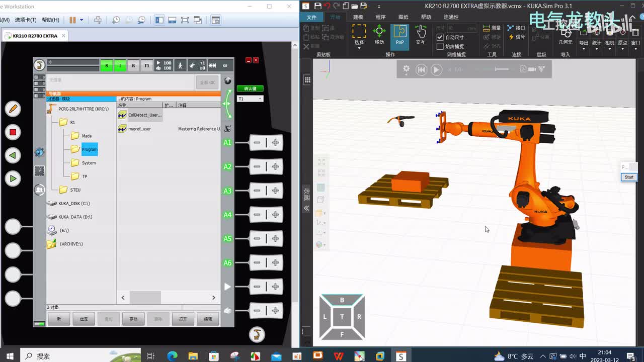Open the walking-man jog options status icon
The image size is (644, 362).
pos(180,65)
